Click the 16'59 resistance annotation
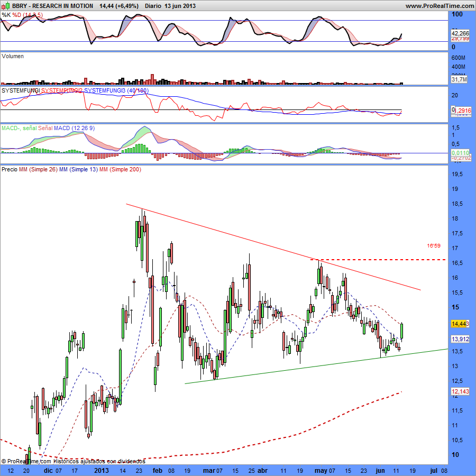 434,245
